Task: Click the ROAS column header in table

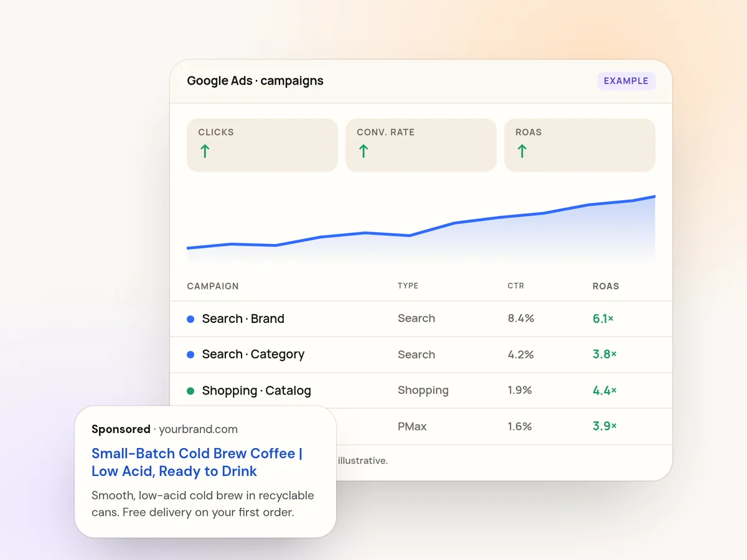Action: (606, 286)
